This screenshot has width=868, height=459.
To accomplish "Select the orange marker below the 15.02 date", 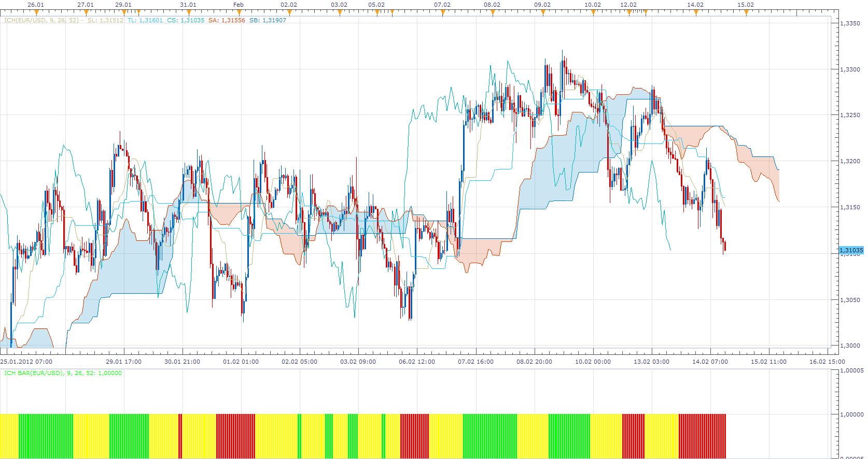I will pos(746,12).
